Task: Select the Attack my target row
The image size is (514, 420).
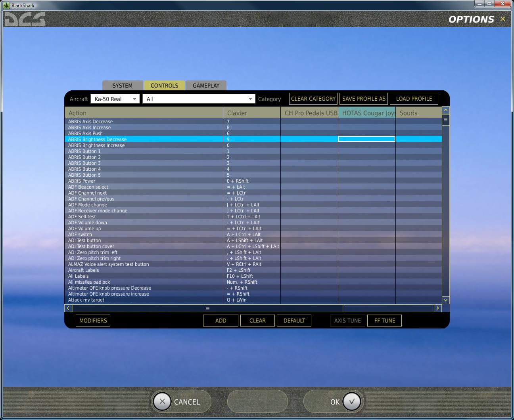Action: [253, 300]
